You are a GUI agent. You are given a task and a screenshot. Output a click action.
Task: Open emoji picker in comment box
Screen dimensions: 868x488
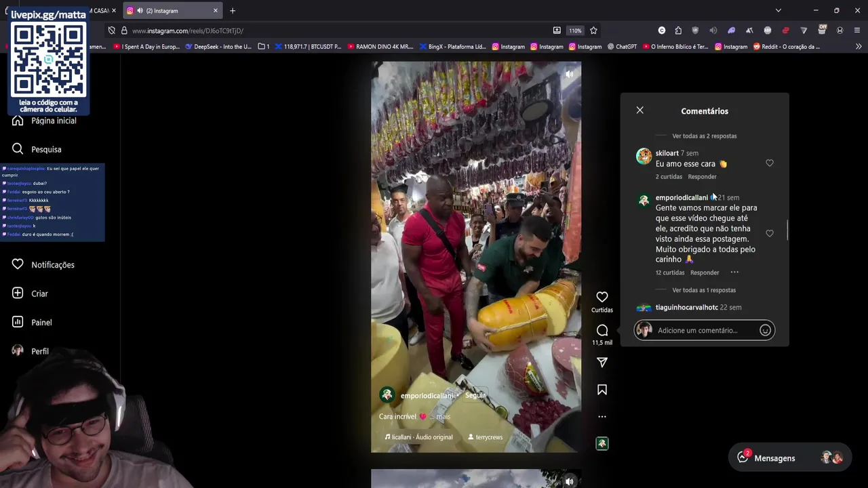(765, 330)
